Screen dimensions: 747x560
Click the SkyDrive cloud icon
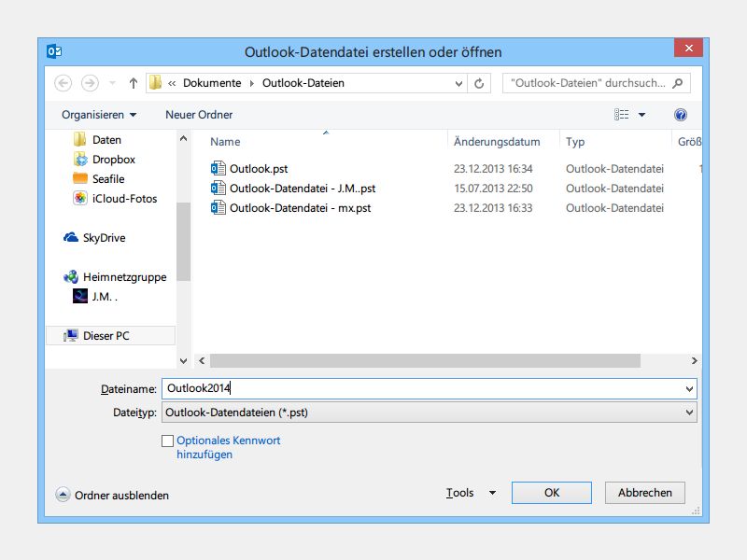point(71,237)
